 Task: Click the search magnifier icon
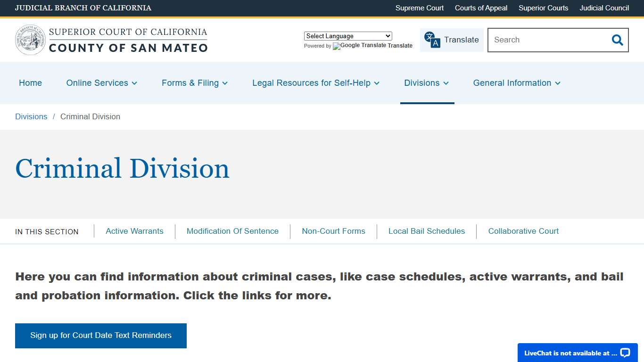point(617,40)
